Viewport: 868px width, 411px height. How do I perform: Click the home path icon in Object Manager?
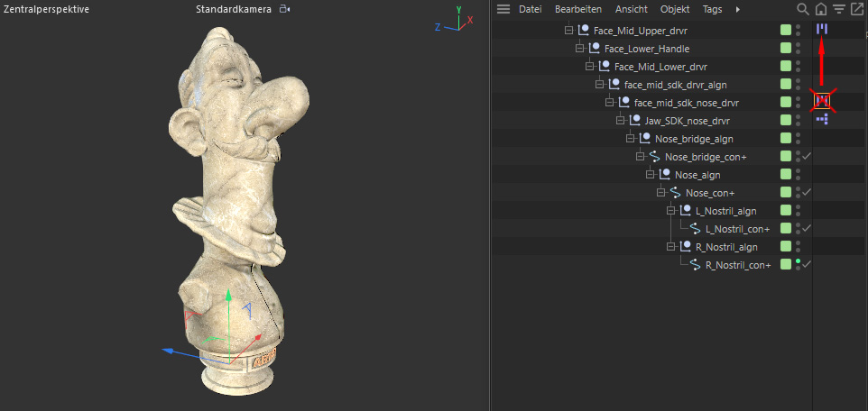821,9
